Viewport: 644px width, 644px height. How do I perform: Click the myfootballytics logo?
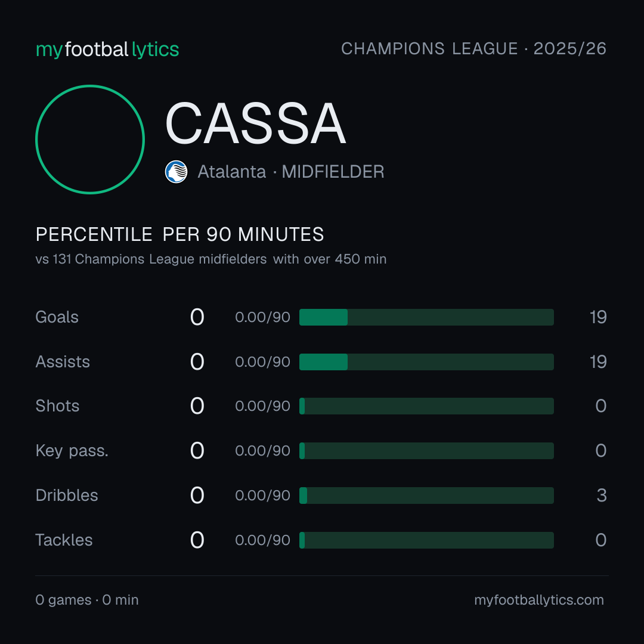[107, 49]
